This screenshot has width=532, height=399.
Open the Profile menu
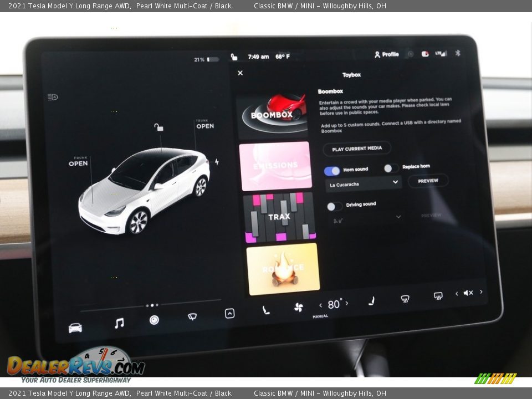click(386, 54)
